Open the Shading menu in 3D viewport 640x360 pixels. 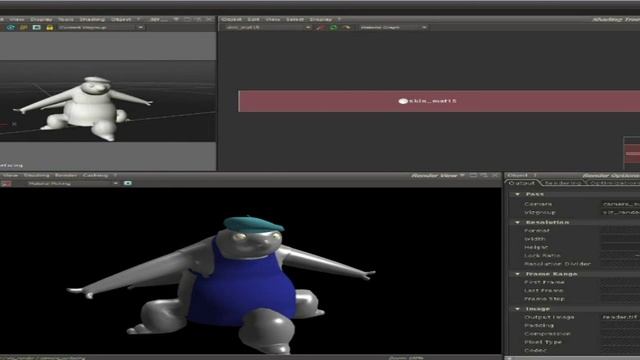[92, 19]
